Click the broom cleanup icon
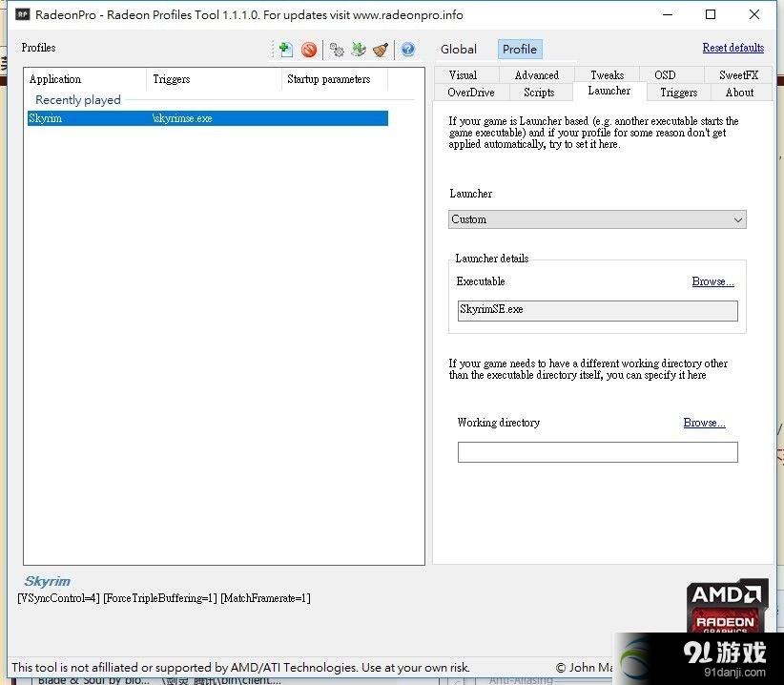Viewport: 784px width, 685px height. pos(381,50)
